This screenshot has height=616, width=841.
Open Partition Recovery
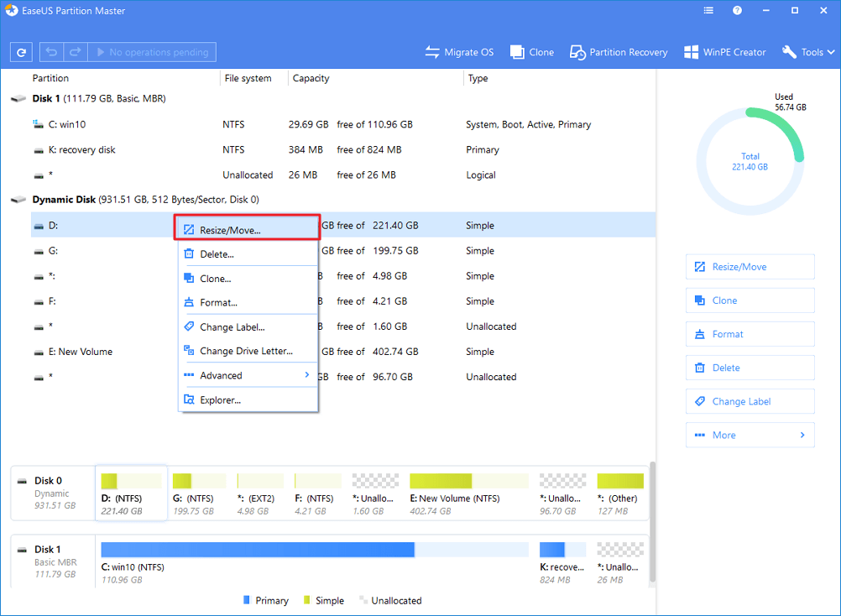619,52
